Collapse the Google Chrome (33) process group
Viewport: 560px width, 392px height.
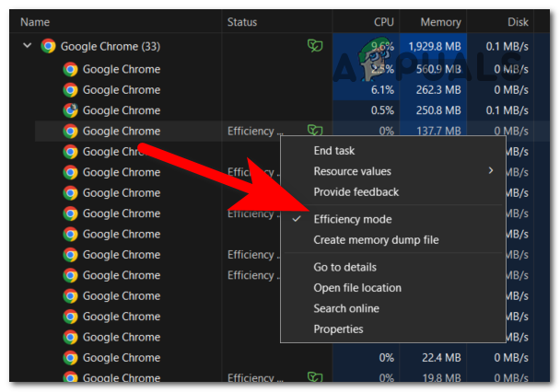[27, 46]
